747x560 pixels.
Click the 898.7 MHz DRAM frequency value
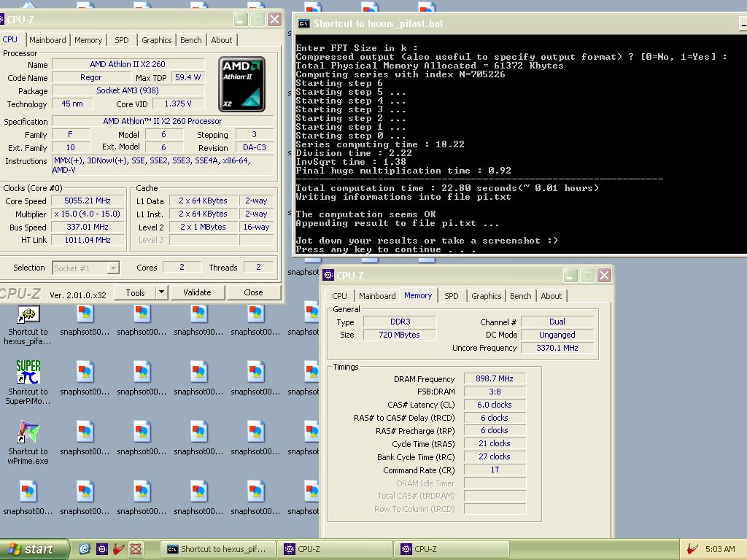(x=495, y=378)
